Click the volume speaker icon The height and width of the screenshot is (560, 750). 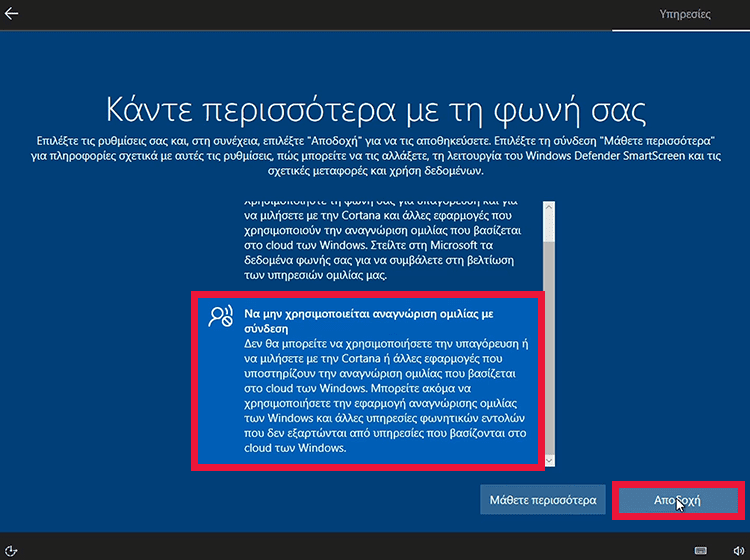[739, 551]
